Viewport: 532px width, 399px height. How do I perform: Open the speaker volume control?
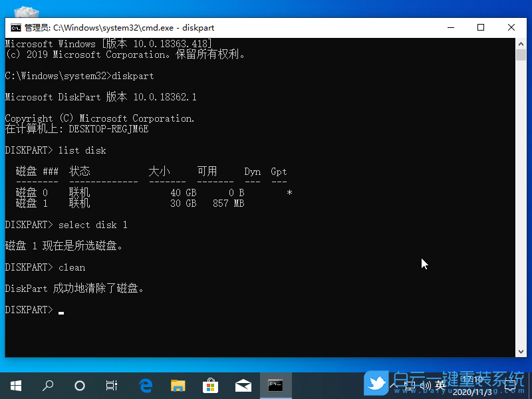pos(426,386)
